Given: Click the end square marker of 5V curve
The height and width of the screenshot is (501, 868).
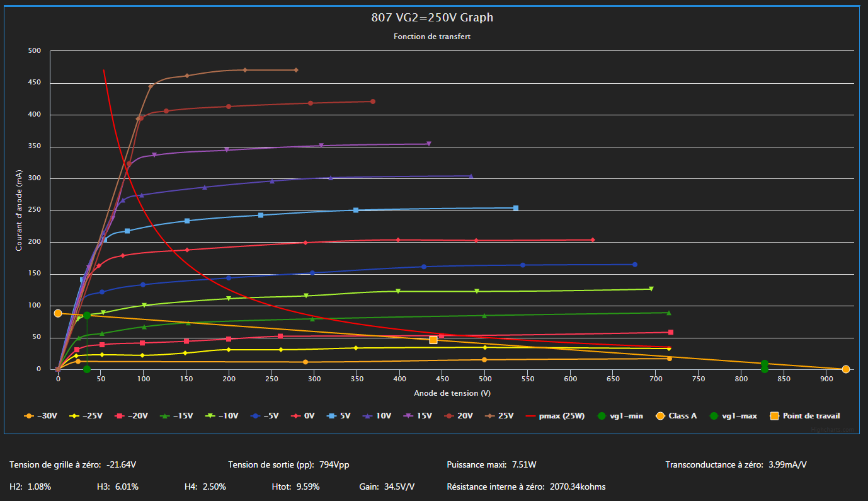Looking at the screenshot, I should click(516, 208).
